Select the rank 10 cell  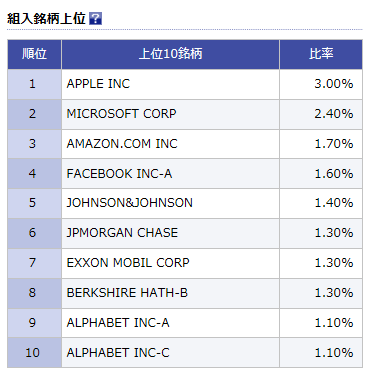(34, 353)
